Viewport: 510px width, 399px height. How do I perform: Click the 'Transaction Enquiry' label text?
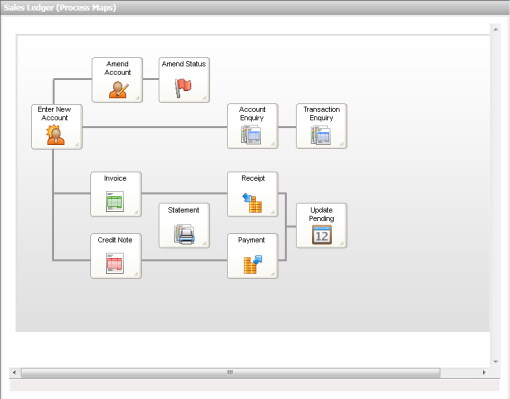pyautogui.click(x=322, y=113)
